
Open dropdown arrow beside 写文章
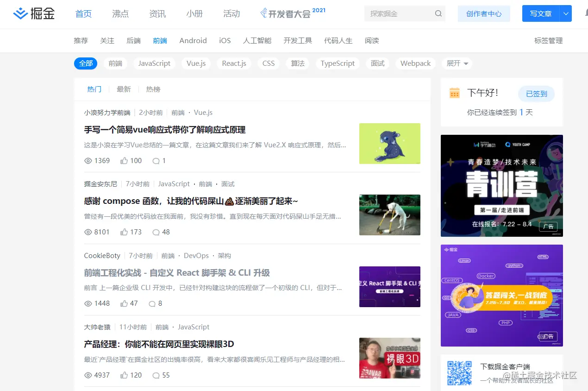point(566,14)
